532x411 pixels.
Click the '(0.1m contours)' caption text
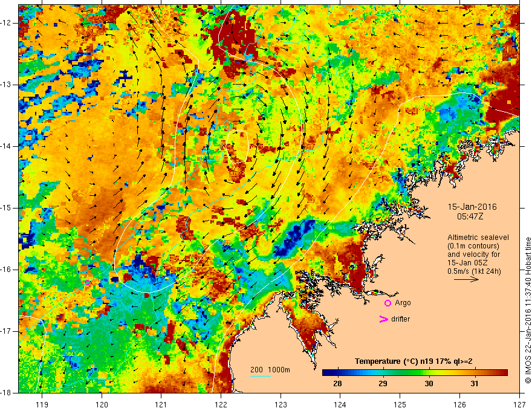click(x=473, y=246)
